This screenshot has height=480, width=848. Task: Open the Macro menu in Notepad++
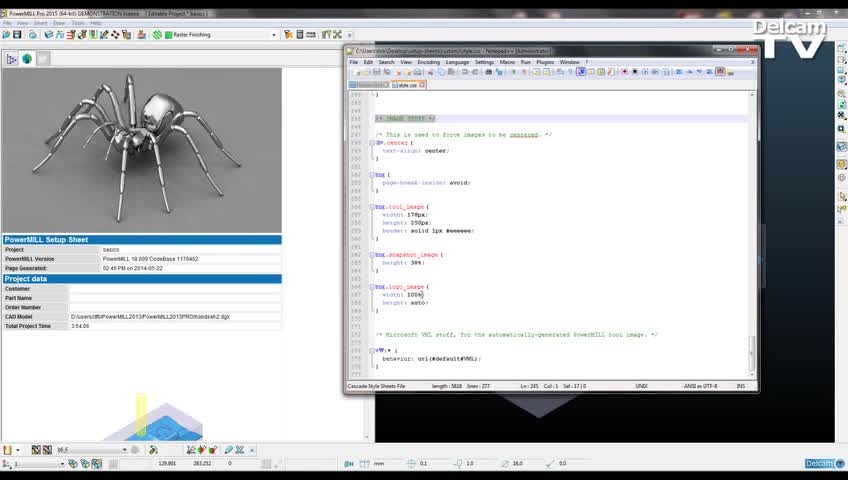[x=507, y=62]
